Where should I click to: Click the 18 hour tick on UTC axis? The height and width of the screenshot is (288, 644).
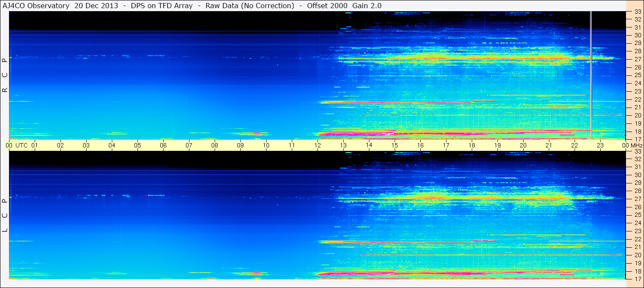(472, 145)
